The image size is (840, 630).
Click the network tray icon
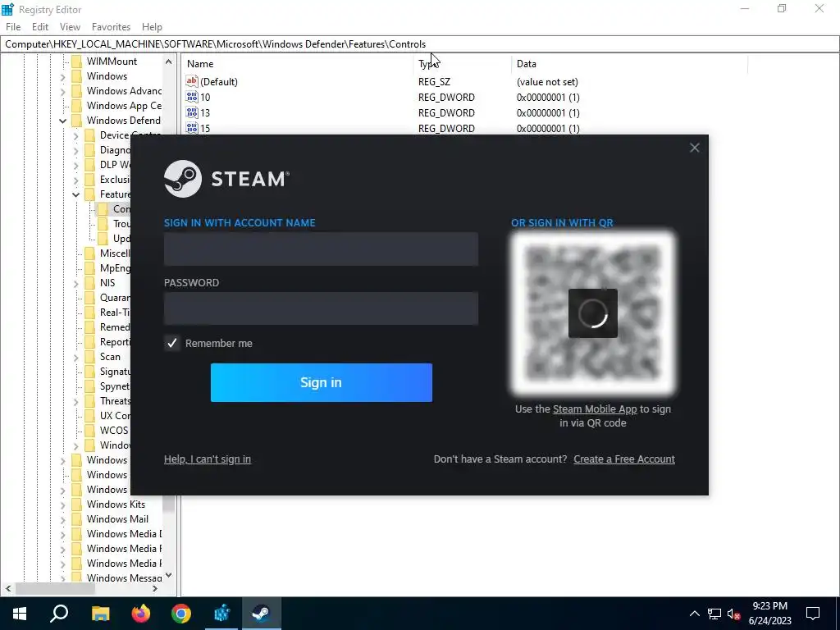point(714,614)
